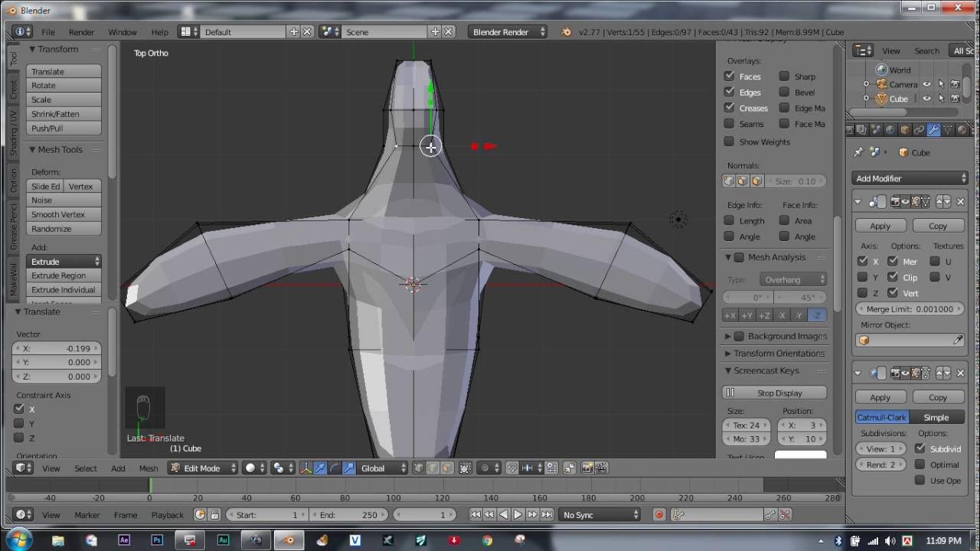This screenshot has height=551, width=980.
Task: Click the OpenGL render image icon
Action: (x=587, y=468)
